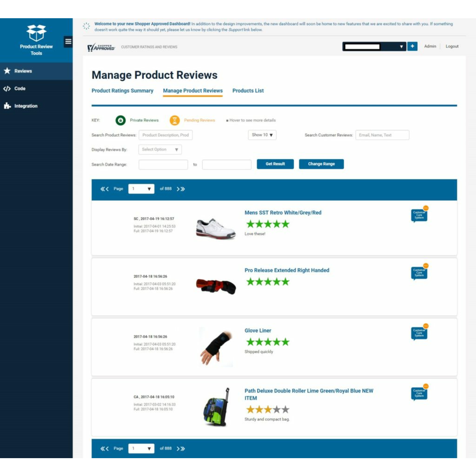Open the Code section via sidebar icon

click(x=6, y=89)
